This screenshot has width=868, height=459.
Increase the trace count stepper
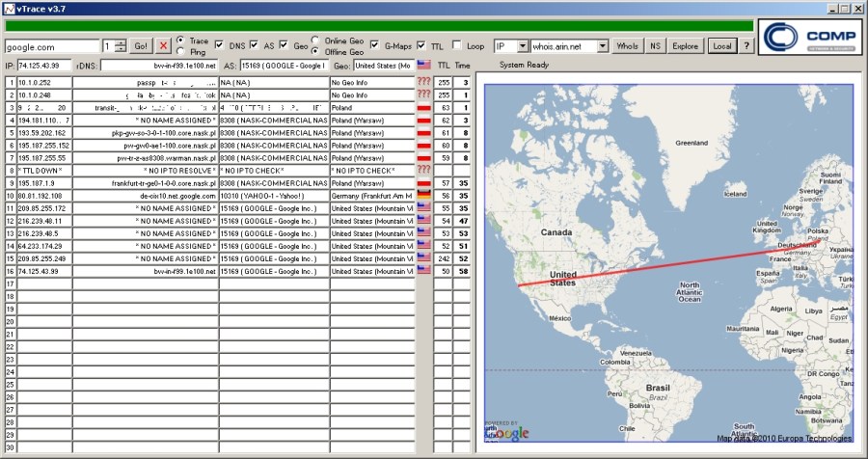pyautogui.click(x=122, y=42)
